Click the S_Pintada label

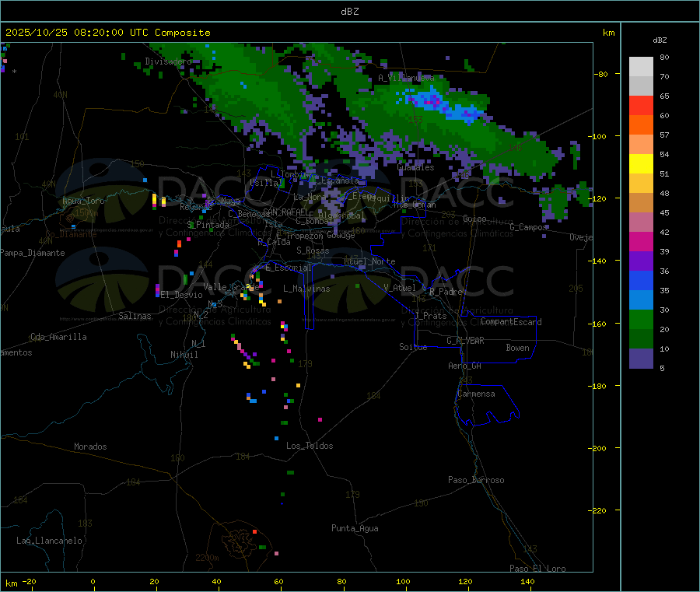pos(208,225)
